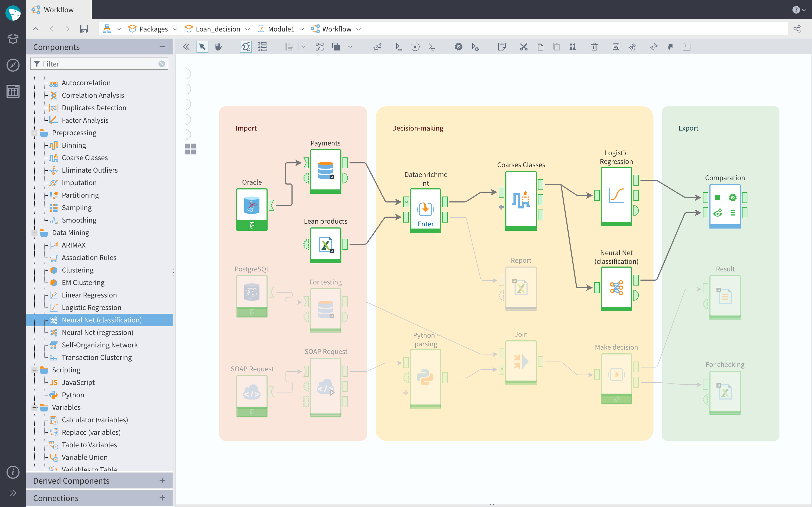Switch to the Workflow tab
812x507 pixels.
[x=58, y=10]
